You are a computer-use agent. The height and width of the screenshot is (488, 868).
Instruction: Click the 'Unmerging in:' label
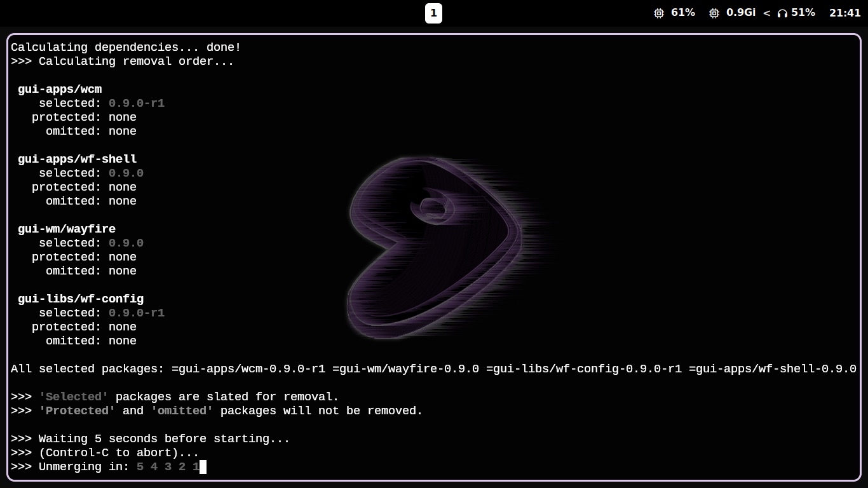[84, 466]
